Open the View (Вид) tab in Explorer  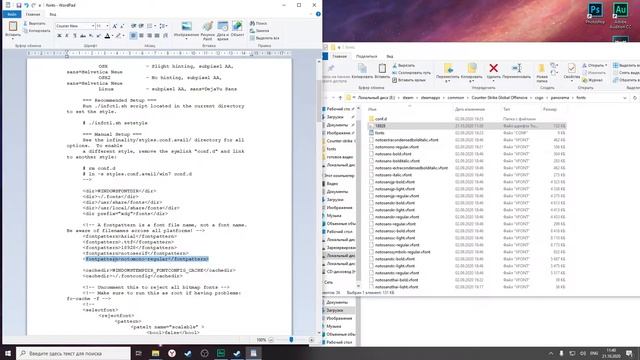tap(390, 56)
